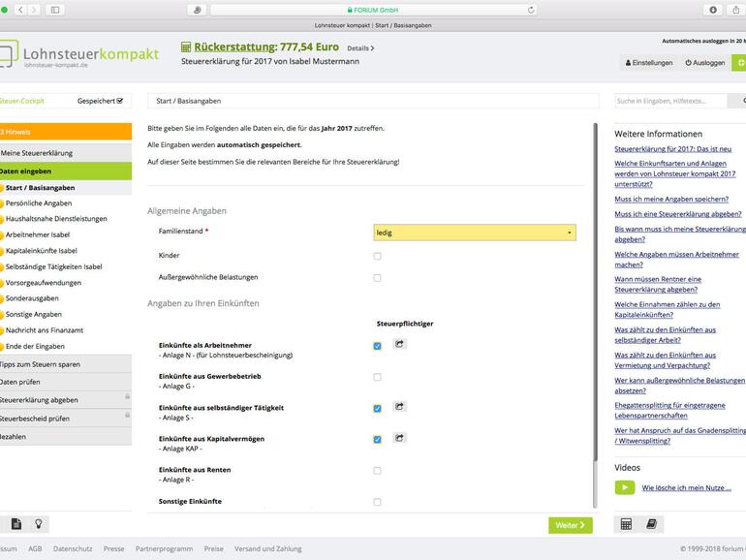This screenshot has width=746, height=560.
Task: Select Haushaltsnahe Dienstleistungen in sidebar
Action: [56, 219]
